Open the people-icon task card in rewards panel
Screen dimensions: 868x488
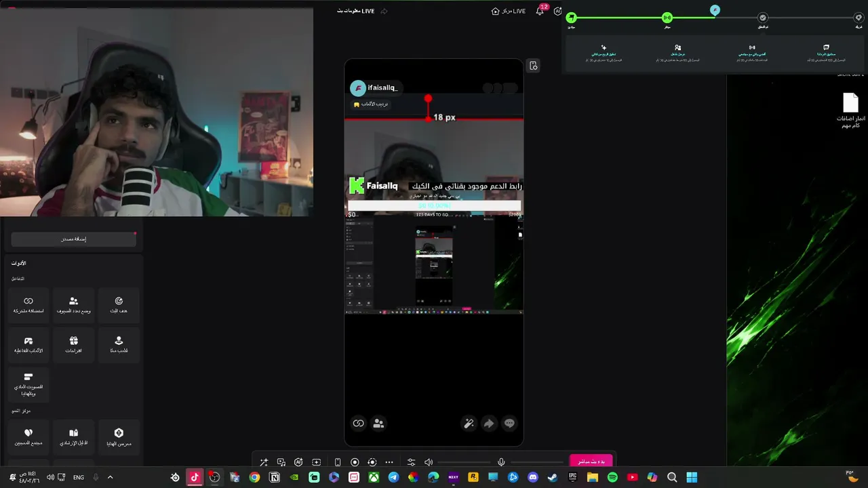click(677, 54)
